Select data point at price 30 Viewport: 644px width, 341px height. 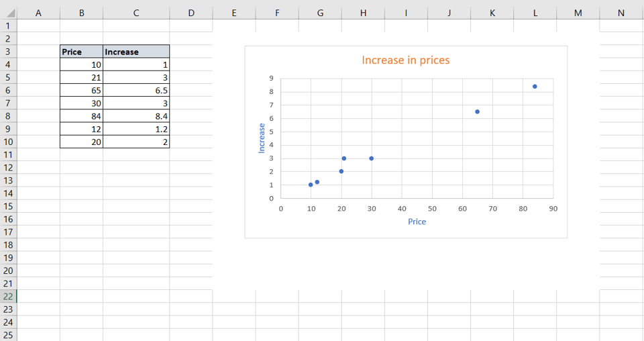pos(371,158)
